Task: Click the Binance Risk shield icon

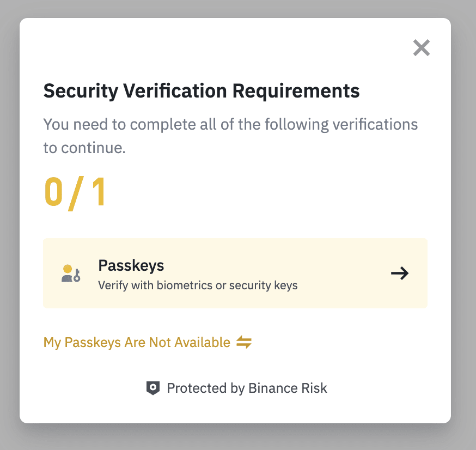Action: click(x=154, y=388)
